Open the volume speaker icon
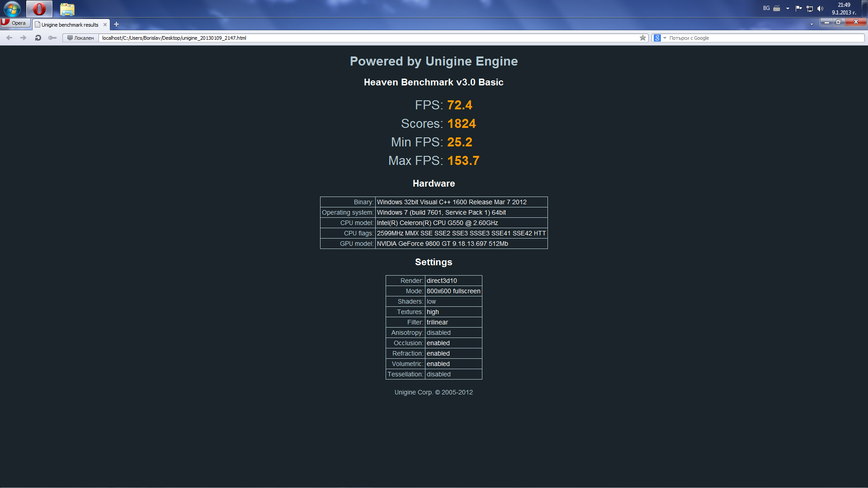Viewport: 868px width, 488px height. coord(820,8)
